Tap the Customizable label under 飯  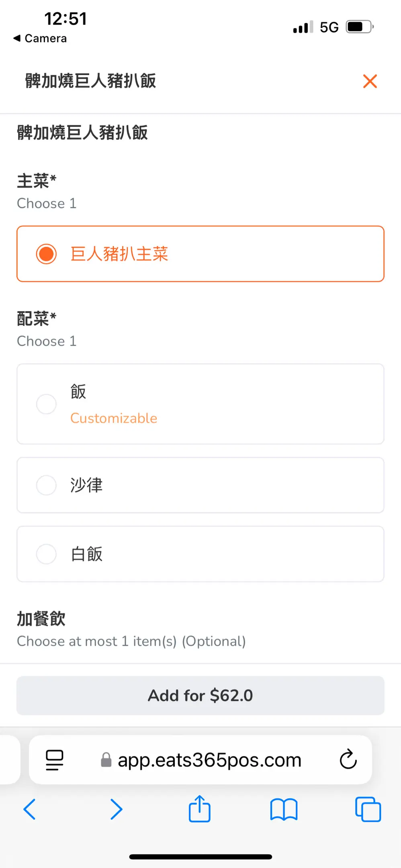114,418
